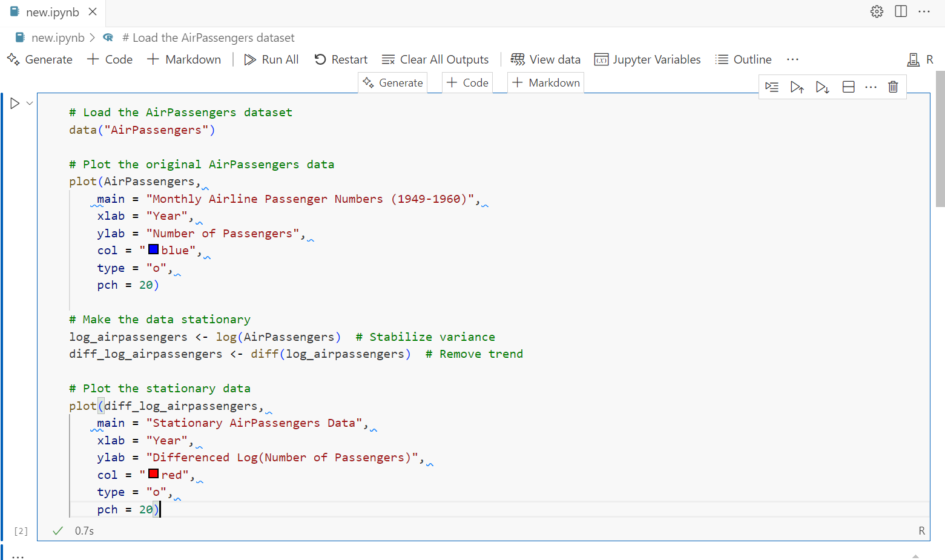This screenshot has width=945, height=560.
Task: Expand the toolbar overflow menu after Outline
Action: click(792, 59)
